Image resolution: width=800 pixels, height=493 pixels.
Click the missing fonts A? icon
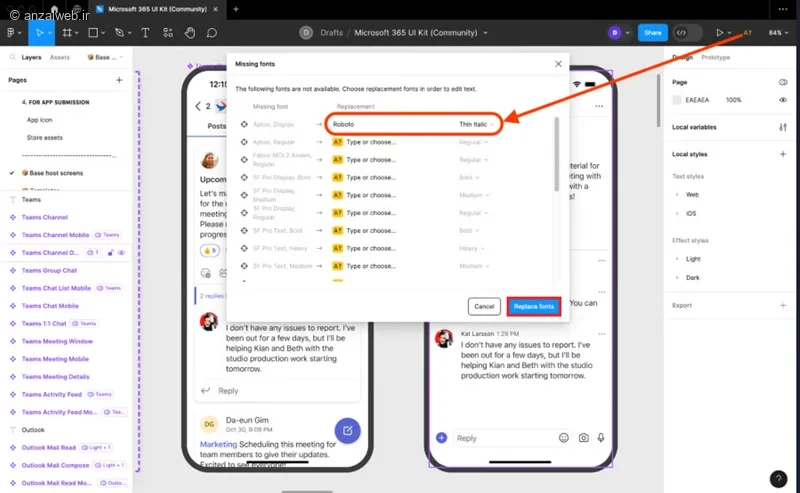[x=747, y=32]
